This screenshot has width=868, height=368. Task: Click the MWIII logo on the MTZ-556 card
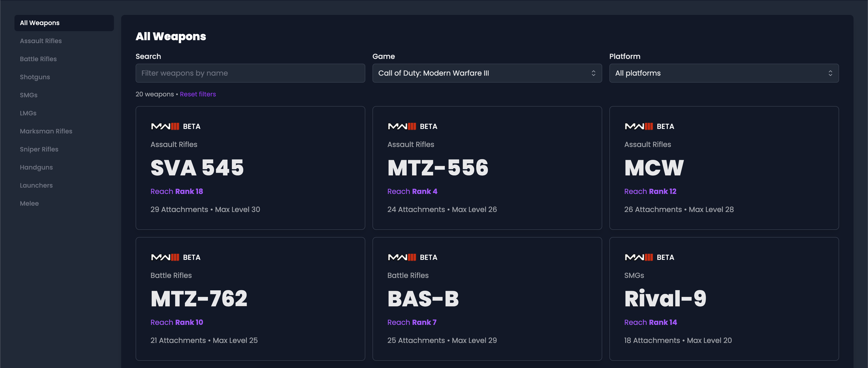[402, 126]
